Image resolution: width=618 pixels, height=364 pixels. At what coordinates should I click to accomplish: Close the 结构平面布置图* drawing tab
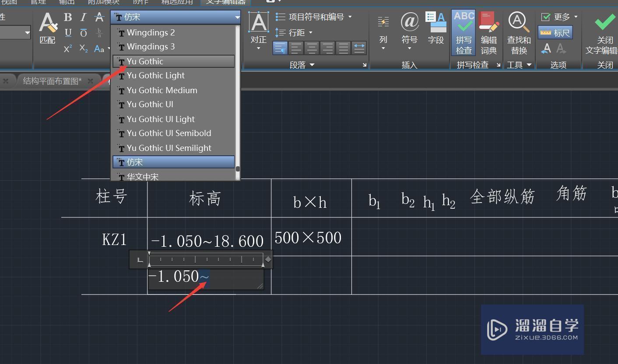click(x=90, y=81)
